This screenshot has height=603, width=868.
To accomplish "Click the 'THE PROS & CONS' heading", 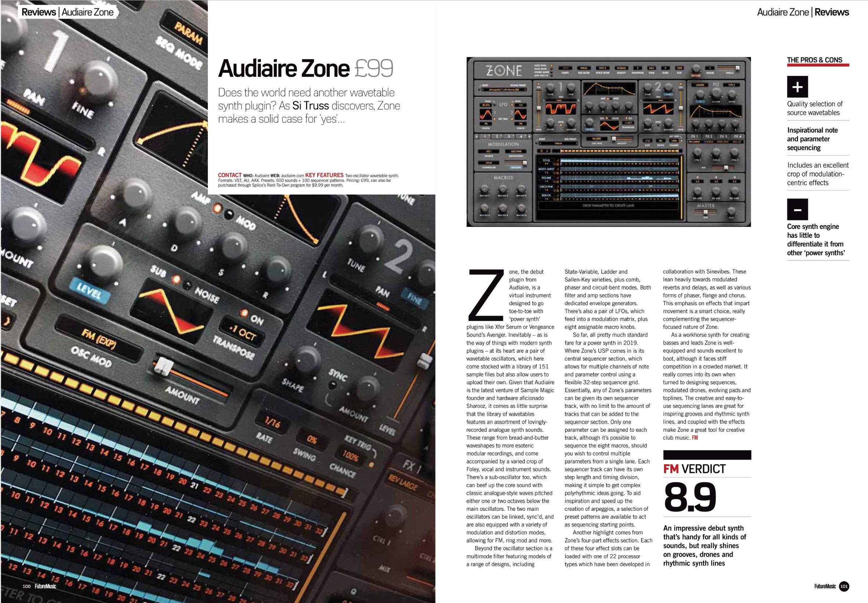I will pos(814,60).
